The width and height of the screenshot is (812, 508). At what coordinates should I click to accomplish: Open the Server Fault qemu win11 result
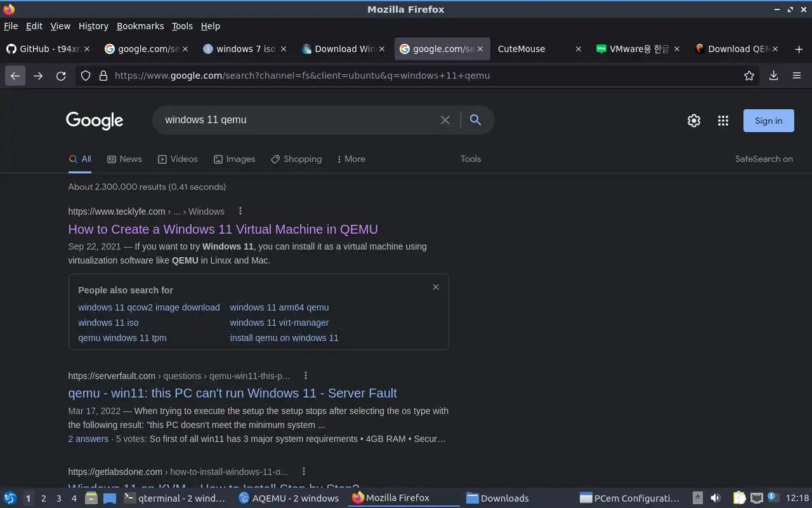click(232, 393)
